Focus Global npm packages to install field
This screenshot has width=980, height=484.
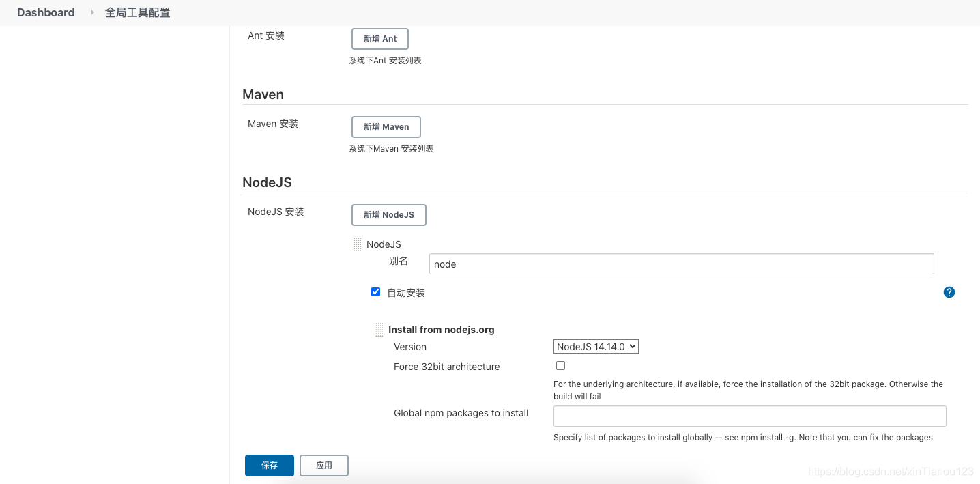coord(750,416)
